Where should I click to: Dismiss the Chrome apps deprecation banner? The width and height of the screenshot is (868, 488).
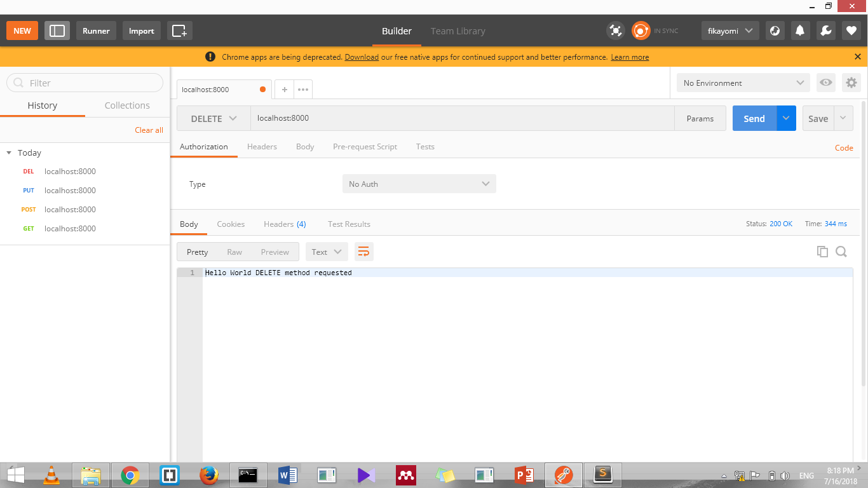point(858,57)
